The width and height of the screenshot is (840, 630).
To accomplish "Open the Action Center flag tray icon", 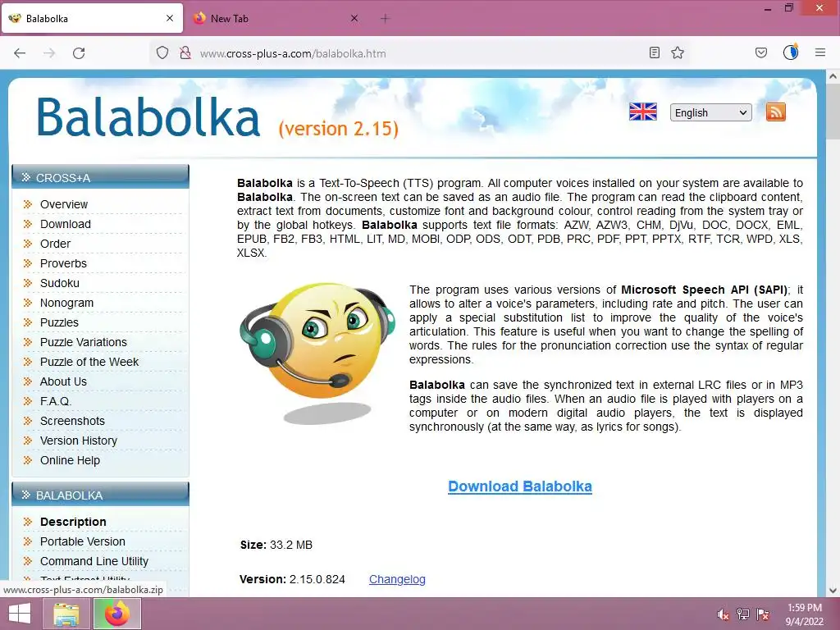I will tap(763, 614).
